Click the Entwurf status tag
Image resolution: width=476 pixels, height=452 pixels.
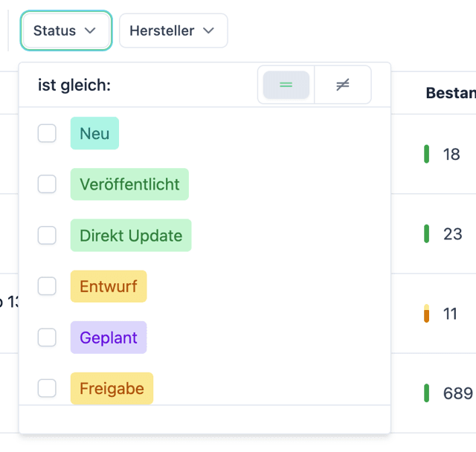[x=109, y=286]
